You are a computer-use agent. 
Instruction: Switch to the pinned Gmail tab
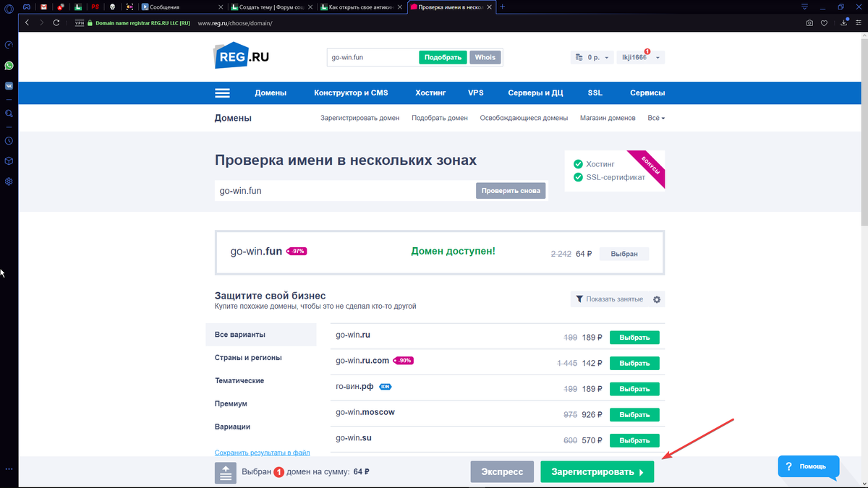click(x=43, y=7)
